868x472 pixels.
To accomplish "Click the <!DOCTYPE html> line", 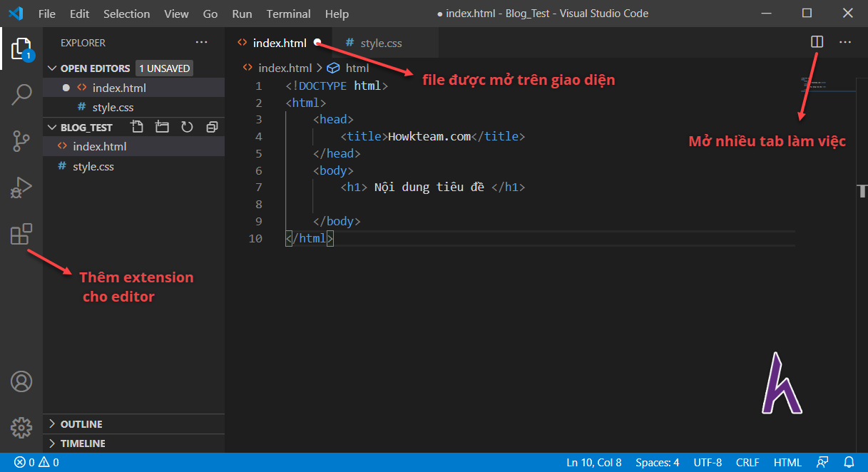I will coord(337,86).
